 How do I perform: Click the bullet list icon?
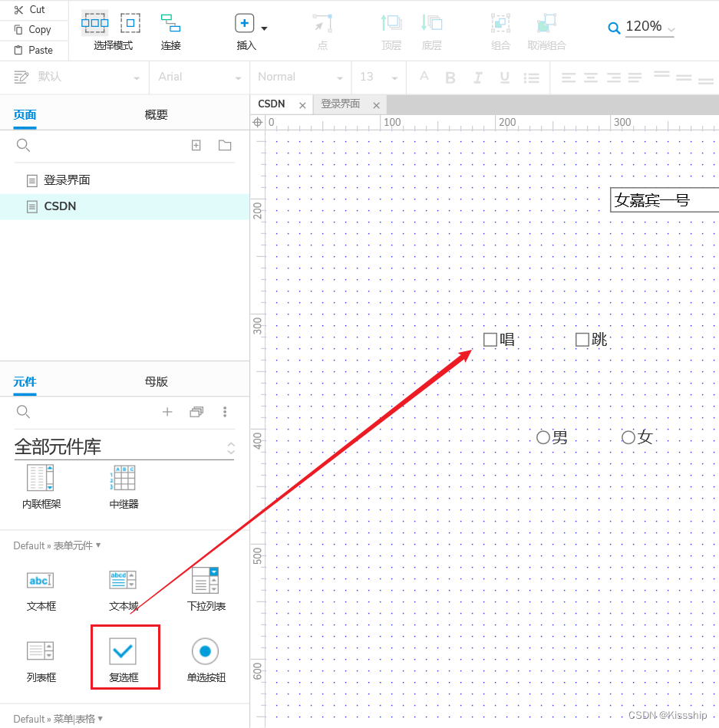coord(531,77)
